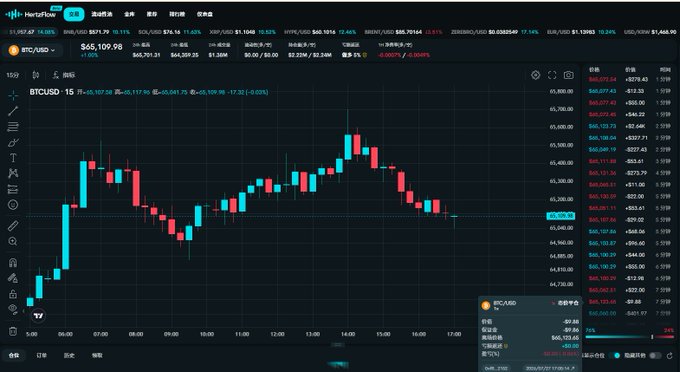Open the 金库 vault tab
The height and width of the screenshot is (372, 680).
[x=129, y=14]
